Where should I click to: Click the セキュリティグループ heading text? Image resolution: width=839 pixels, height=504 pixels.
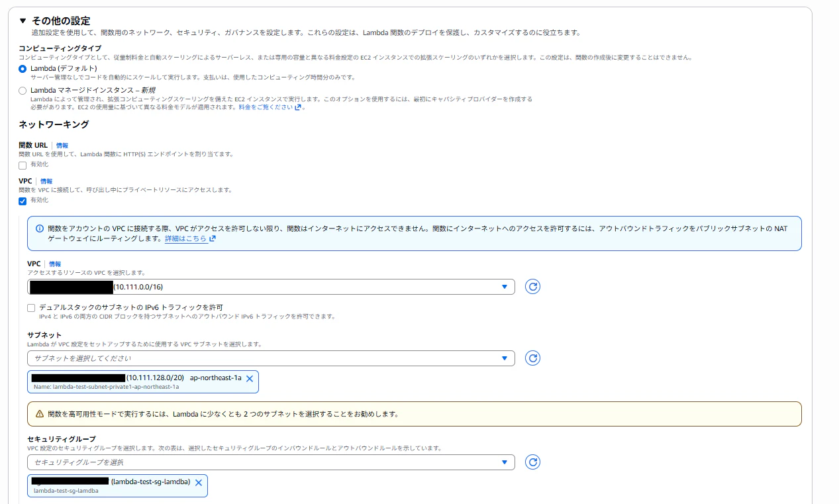(x=62, y=439)
